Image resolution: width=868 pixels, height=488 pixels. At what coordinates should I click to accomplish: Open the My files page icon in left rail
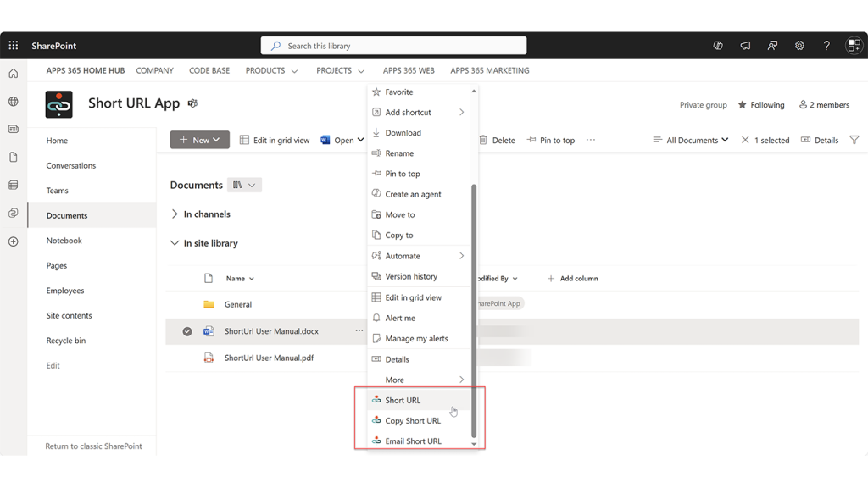pyautogui.click(x=14, y=157)
